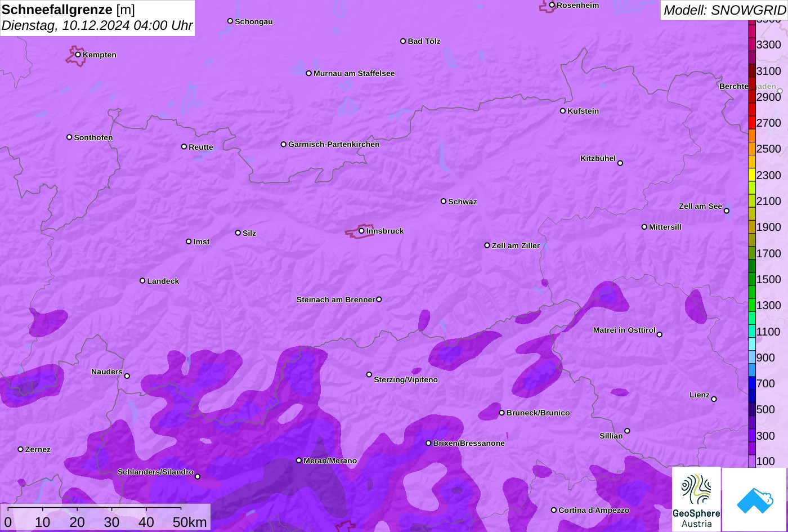Select the Bruneck/Brunico marker dot
This screenshot has height=532, width=788.
(502, 413)
